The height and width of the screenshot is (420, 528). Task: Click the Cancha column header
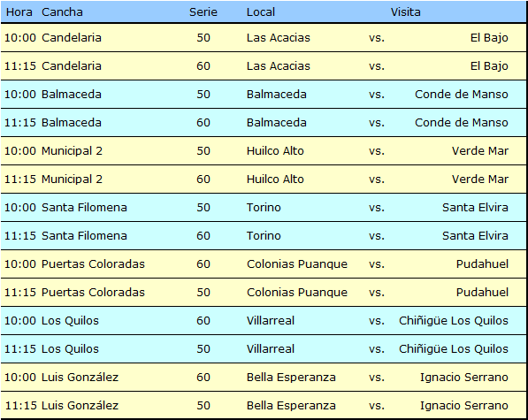click(62, 12)
